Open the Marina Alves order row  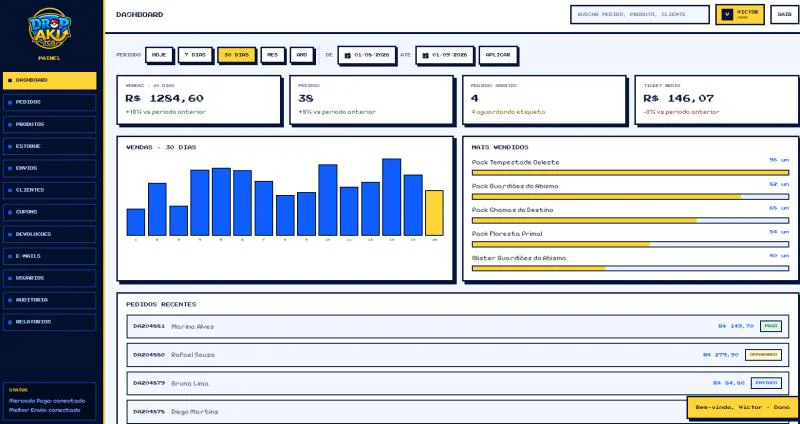point(458,327)
